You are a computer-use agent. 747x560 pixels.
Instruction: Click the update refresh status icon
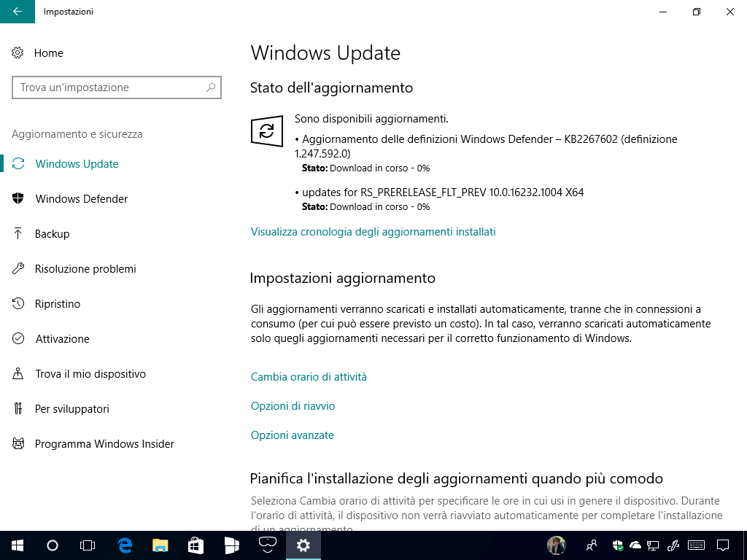pos(267,131)
